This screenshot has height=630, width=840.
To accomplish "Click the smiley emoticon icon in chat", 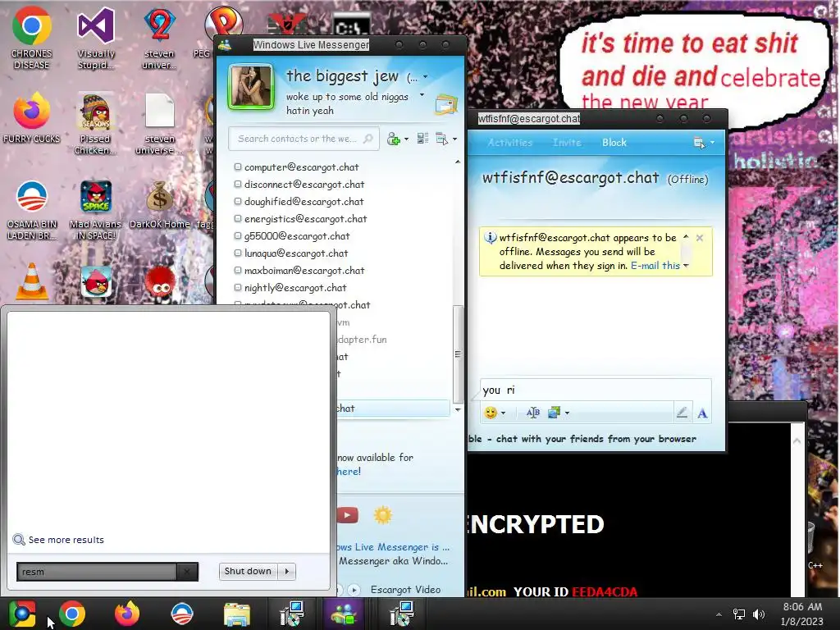I will tap(490, 413).
